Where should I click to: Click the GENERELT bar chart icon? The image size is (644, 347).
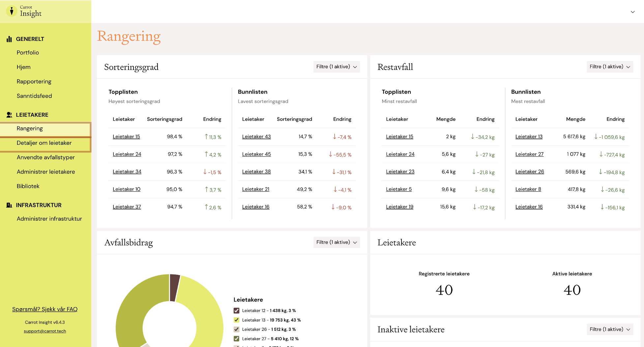pyautogui.click(x=9, y=39)
